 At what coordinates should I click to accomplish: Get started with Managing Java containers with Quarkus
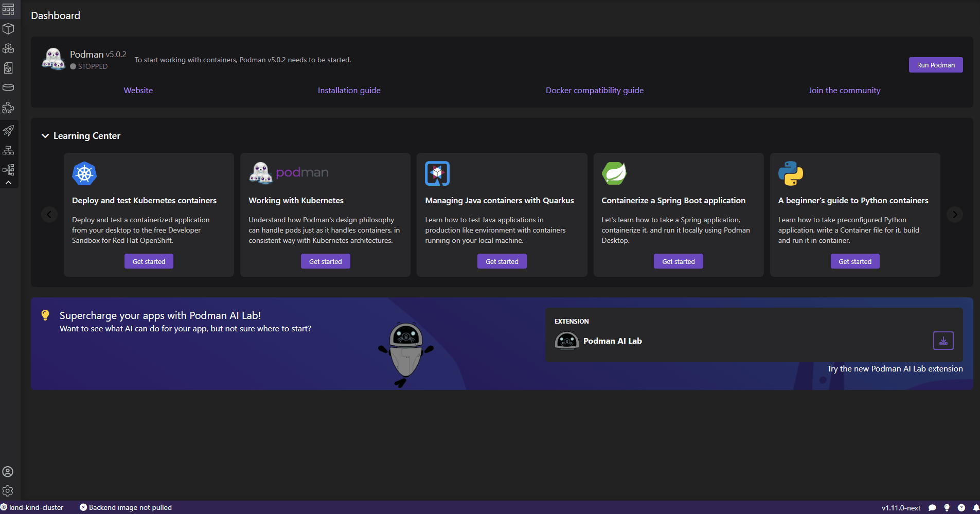click(502, 261)
